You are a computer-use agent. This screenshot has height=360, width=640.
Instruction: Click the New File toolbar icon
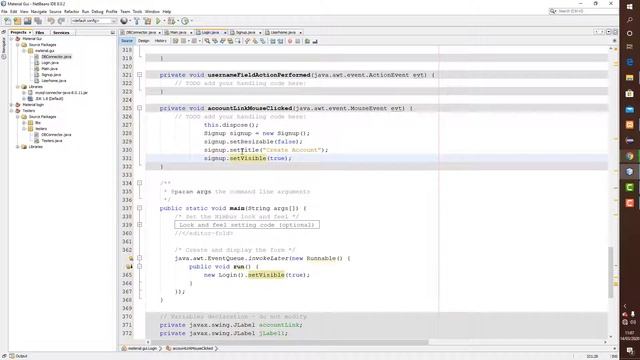[x=8, y=21]
